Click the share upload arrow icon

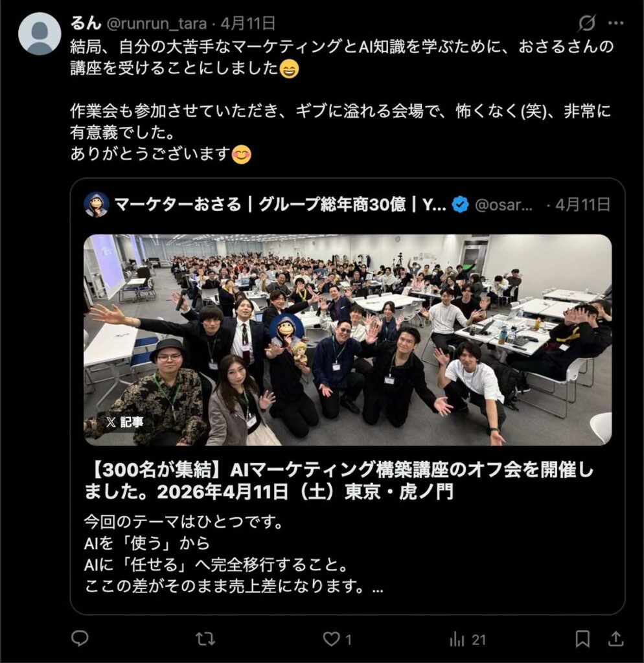[616, 638]
